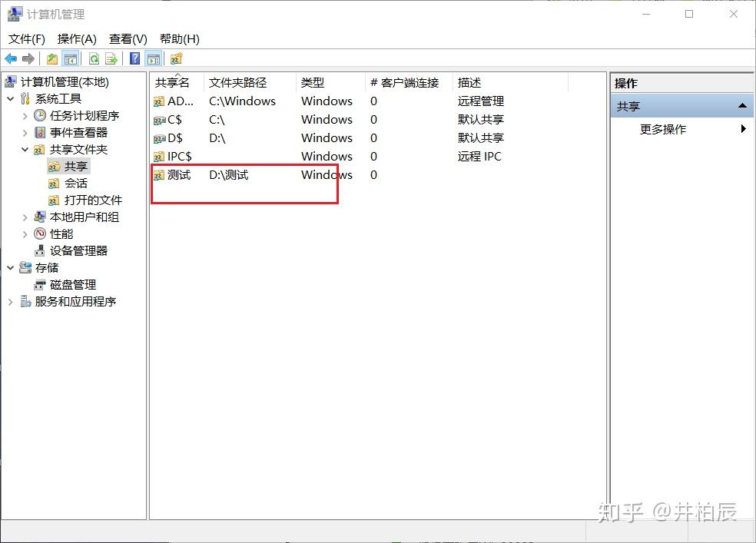Screen dimensions: 756x543
Task: Collapse the 存储 tree node
Action: pos(11,267)
